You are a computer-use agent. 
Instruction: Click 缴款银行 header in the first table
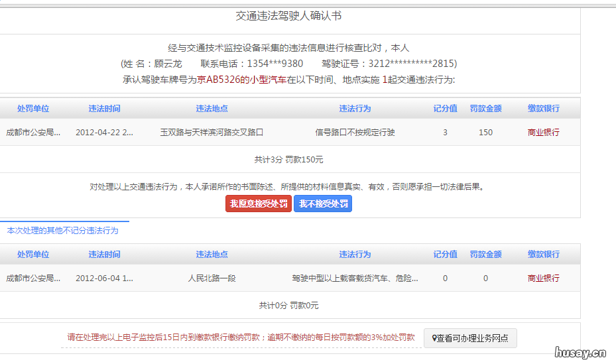[x=543, y=109]
